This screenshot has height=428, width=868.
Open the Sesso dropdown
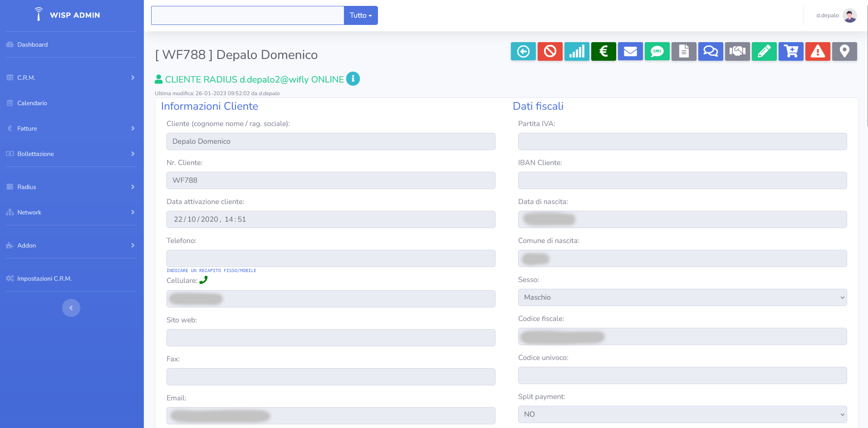[682, 297]
